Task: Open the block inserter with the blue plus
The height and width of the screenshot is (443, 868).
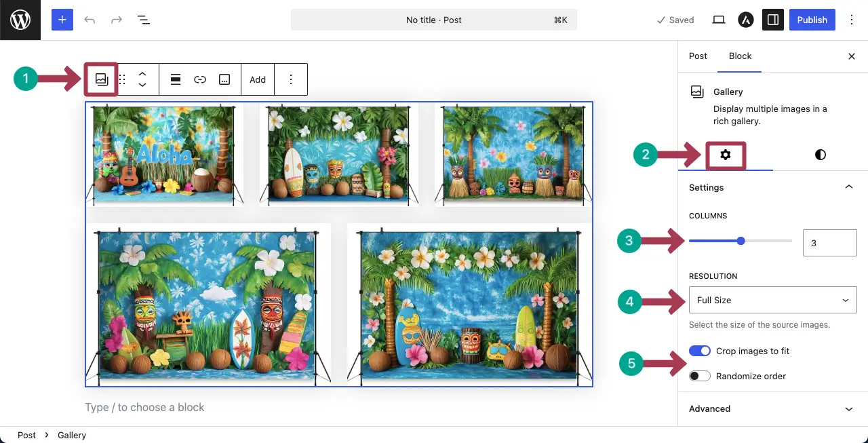Action: tap(62, 20)
